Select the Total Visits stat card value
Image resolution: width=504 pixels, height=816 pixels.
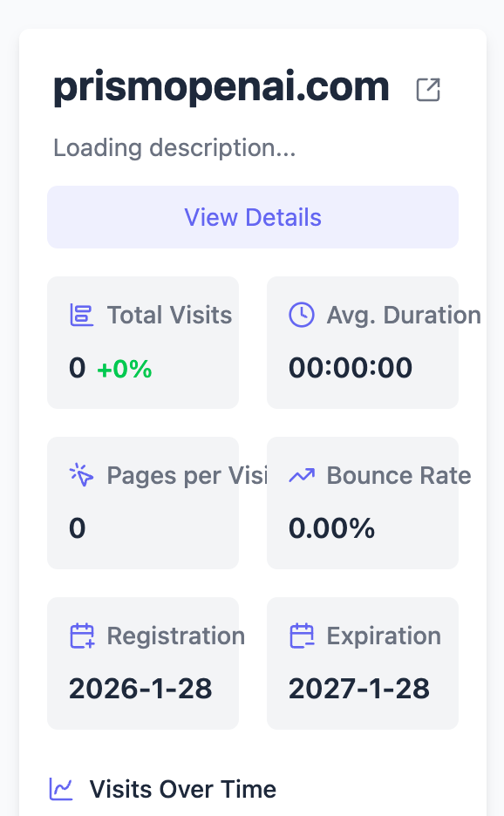(77, 368)
